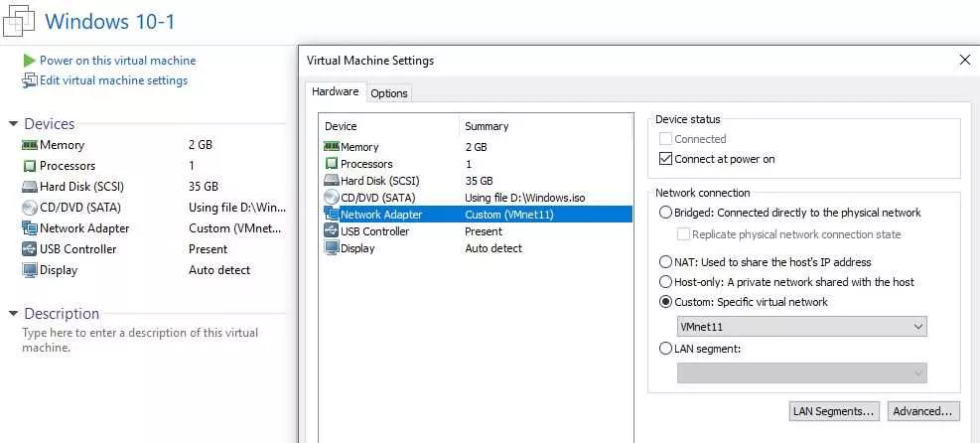Click Custom (VMnet... value in main window
Screen dimensions: 980x443
pos(235,228)
